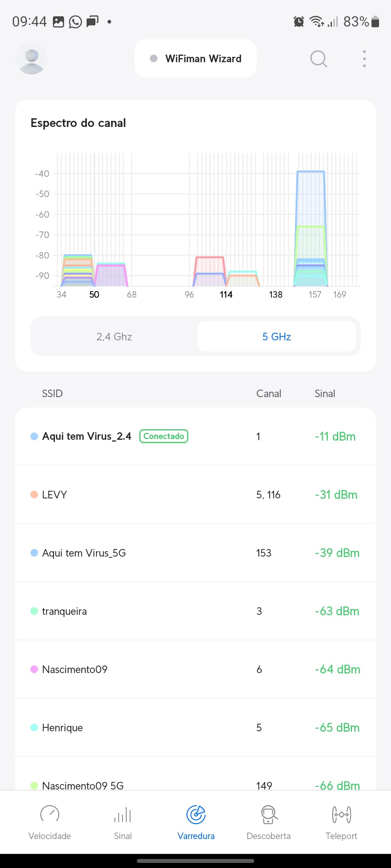The image size is (391, 868).
Task: Select the LEVY network entry
Action: [54, 495]
